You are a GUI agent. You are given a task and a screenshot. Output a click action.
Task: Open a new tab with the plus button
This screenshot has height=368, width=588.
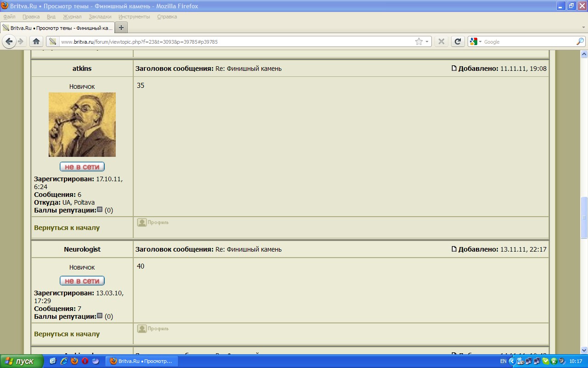[121, 28]
